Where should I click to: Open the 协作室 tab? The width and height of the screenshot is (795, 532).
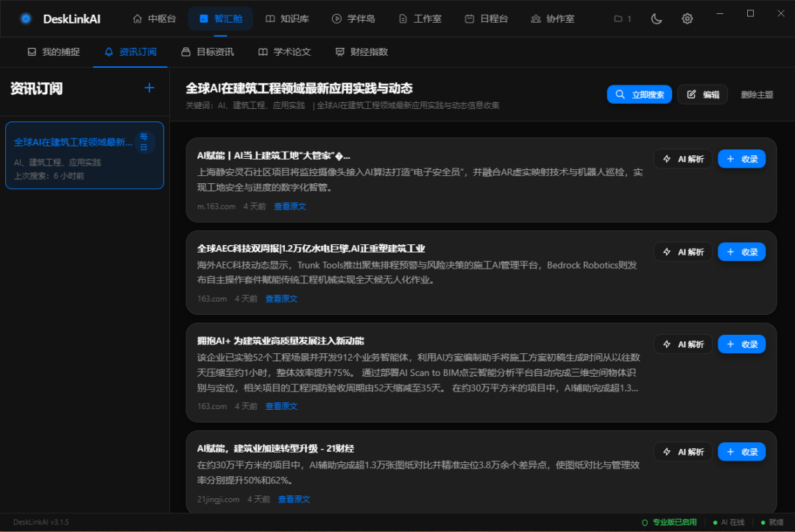pos(553,18)
